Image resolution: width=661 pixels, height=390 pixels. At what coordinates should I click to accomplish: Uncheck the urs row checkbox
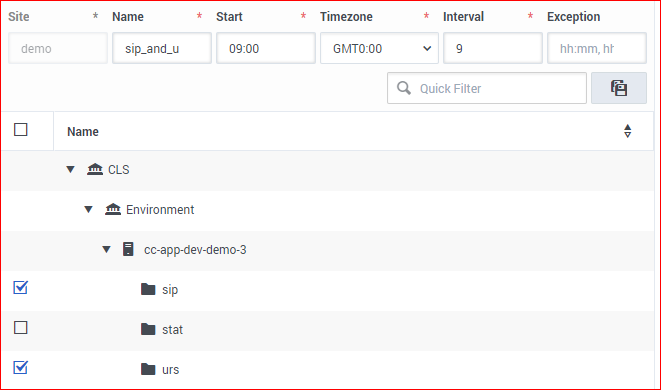[21, 367]
